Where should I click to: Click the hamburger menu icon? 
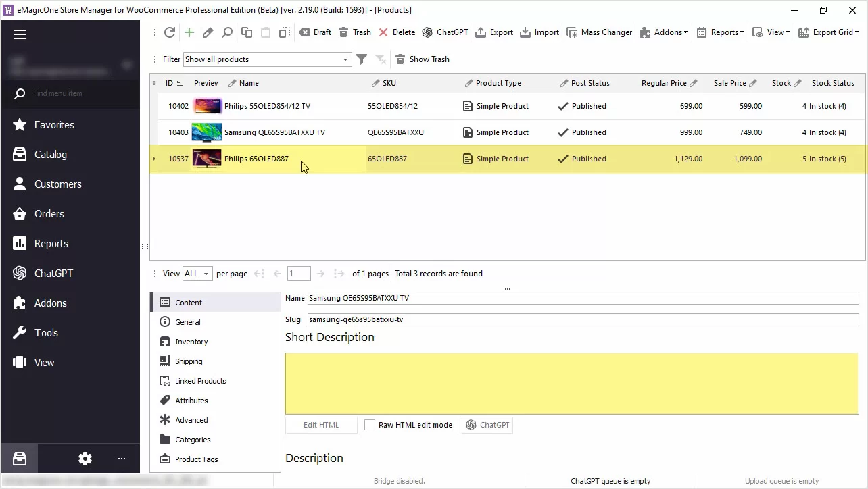click(20, 34)
